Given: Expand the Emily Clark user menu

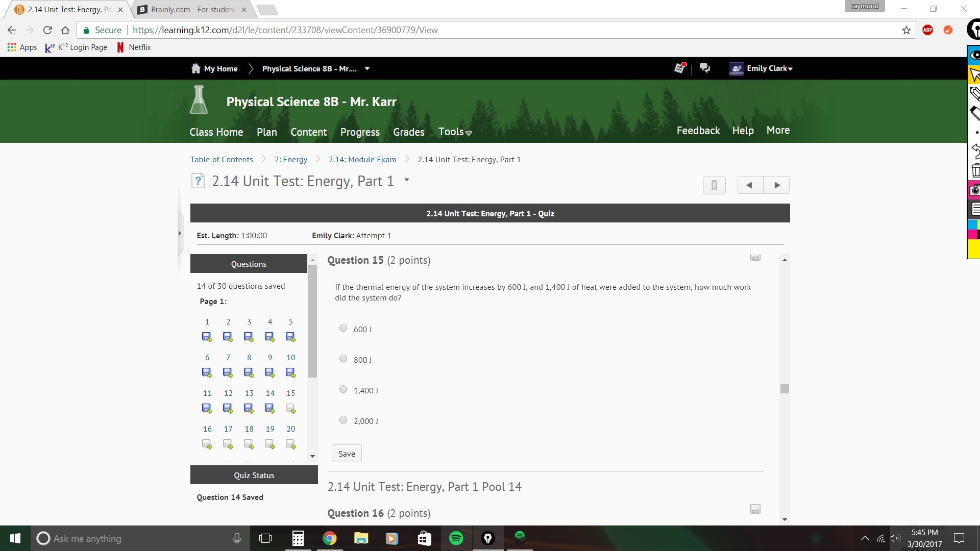Looking at the screenshot, I should [x=769, y=68].
